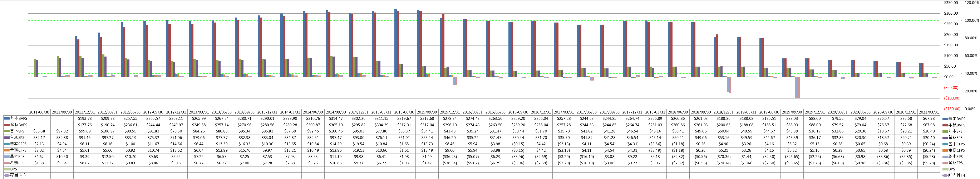The image size is (980, 179).
Task: Select the 2014/09/30 date column header
Action: [x=336, y=112]
